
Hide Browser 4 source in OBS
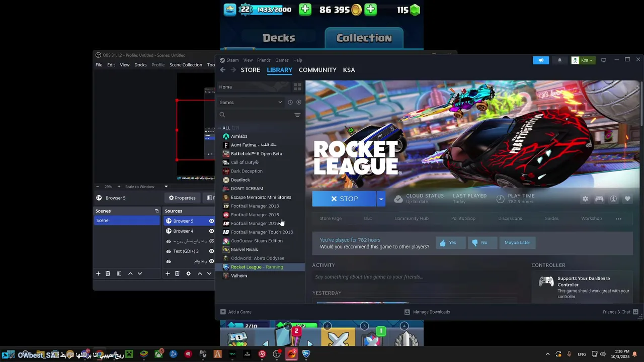point(211,231)
